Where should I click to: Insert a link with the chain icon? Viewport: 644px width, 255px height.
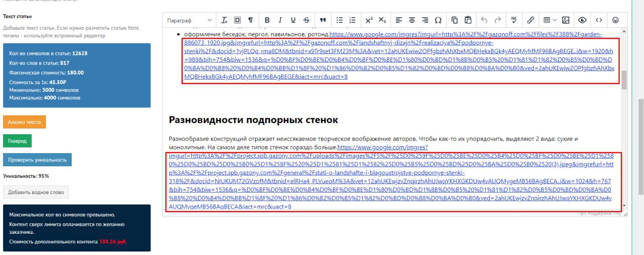point(530,20)
